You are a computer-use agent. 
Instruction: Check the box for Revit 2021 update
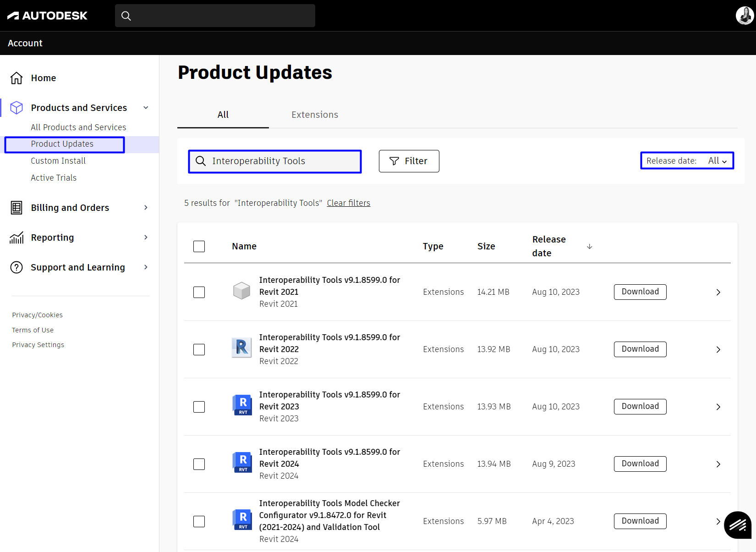[199, 292]
